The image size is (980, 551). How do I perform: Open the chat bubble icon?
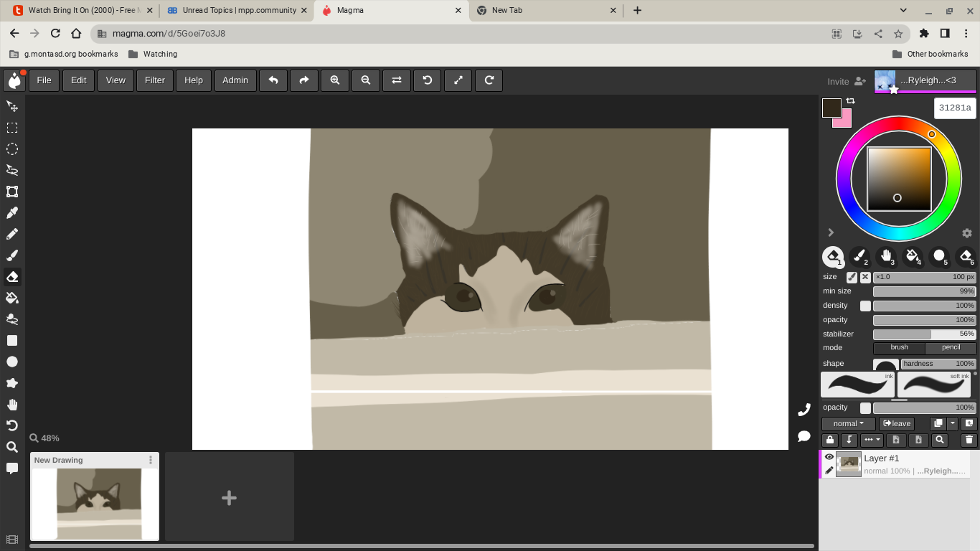(x=804, y=436)
